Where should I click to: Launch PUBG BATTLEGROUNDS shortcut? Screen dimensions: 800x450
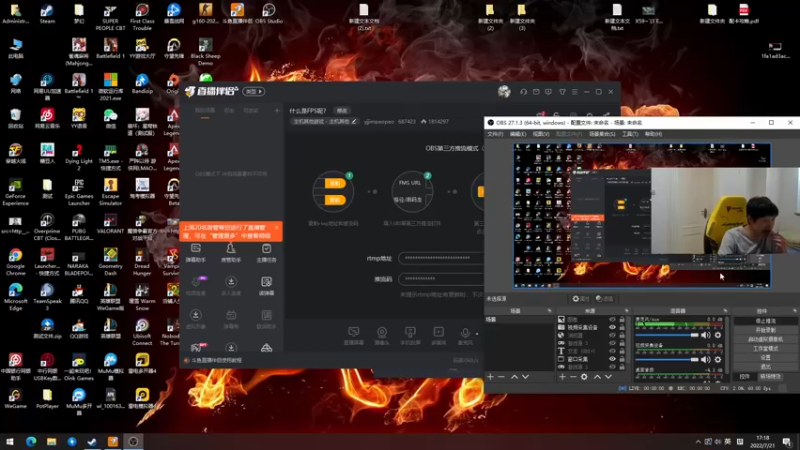point(79,228)
